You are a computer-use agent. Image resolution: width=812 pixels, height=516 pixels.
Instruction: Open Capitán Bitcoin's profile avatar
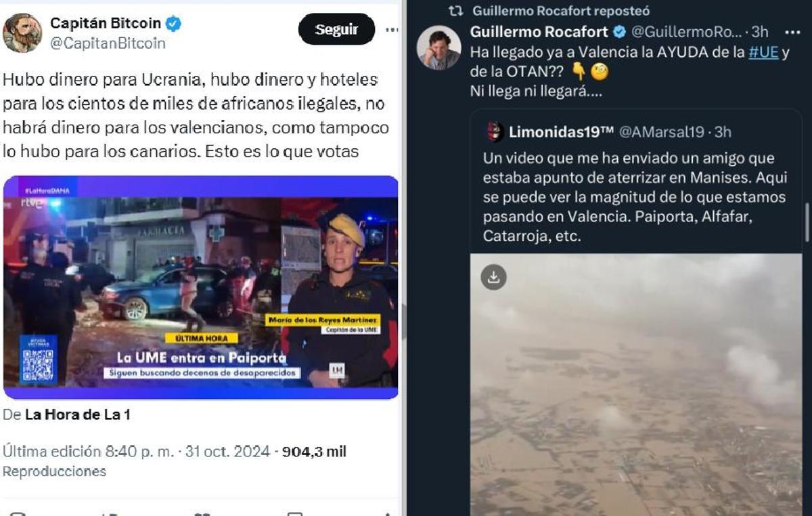coord(22,33)
